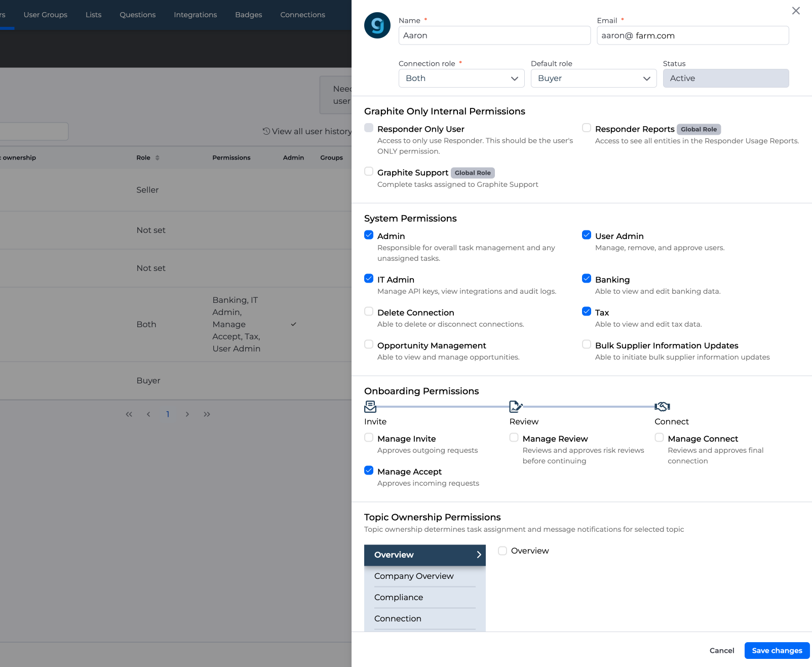This screenshot has width=812, height=667.
Task: Open the Badges section in the navigation
Action: (248, 15)
